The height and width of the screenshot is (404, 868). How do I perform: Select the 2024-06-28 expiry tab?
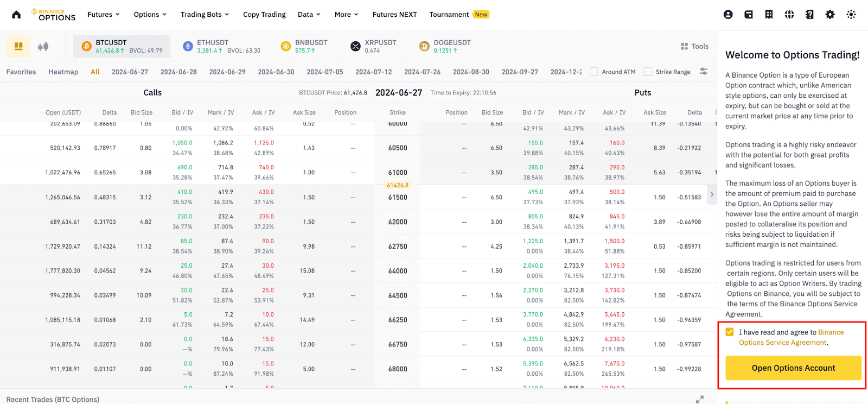[178, 72]
